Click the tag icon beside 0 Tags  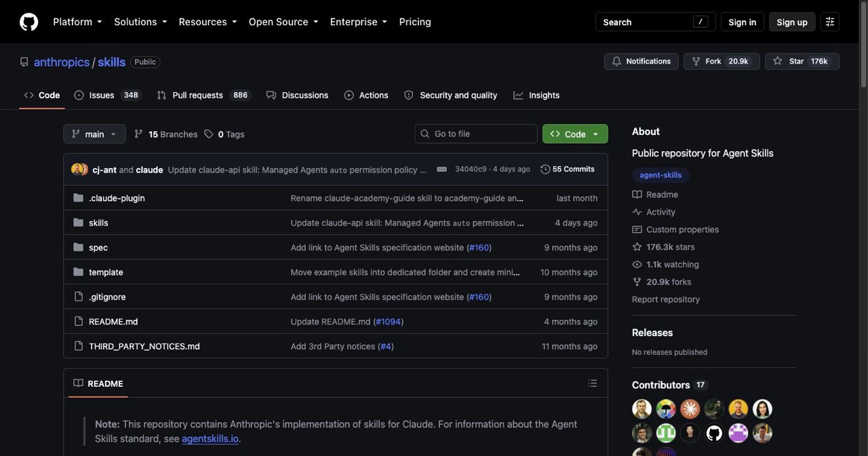(x=209, y=134)
